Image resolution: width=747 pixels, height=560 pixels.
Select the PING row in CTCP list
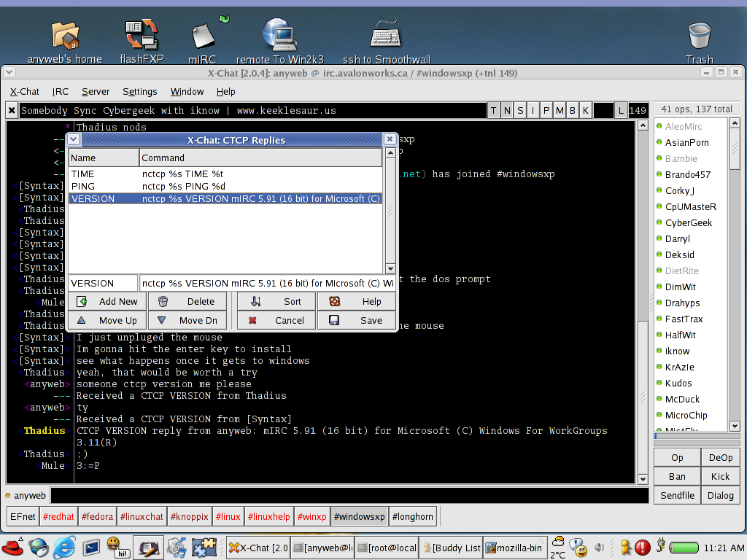225,186
